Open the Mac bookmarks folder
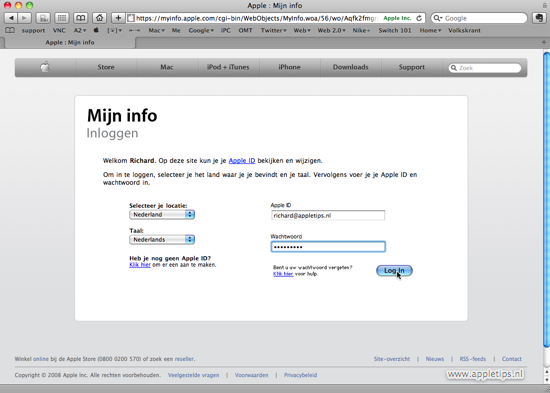The image size is (550, 393). 156,31
